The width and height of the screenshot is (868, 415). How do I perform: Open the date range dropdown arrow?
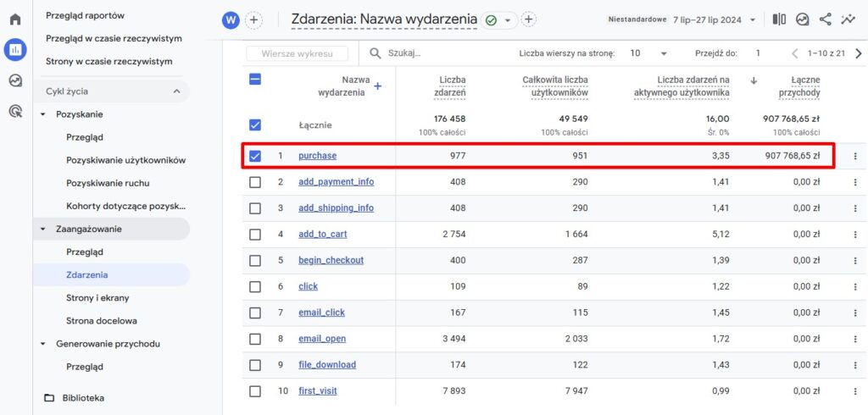coord(753,20)
